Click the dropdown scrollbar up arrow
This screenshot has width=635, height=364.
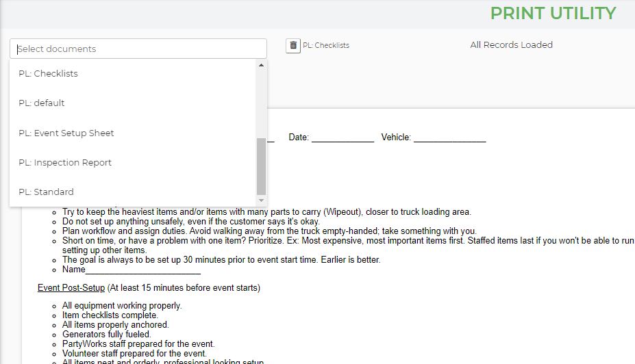pos(261,66)
